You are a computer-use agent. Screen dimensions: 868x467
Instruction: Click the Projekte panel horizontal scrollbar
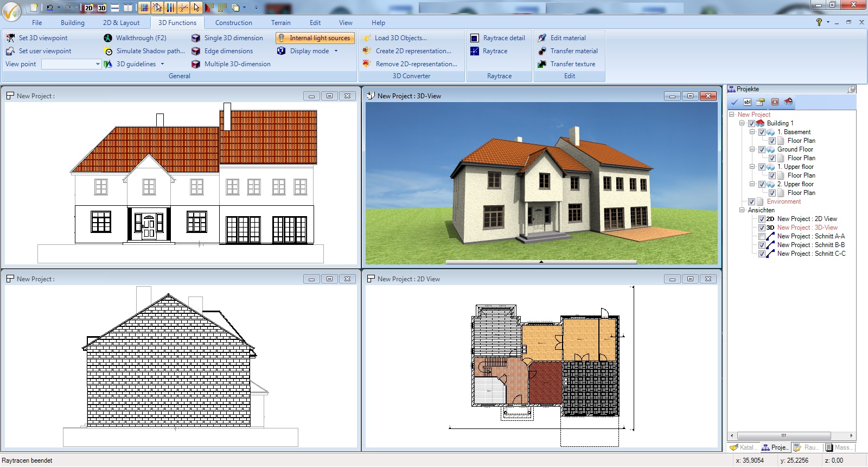point(783,436)
